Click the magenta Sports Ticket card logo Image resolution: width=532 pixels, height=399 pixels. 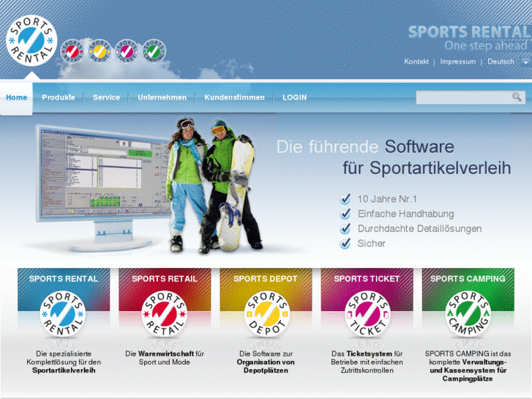tap(367, 314)
